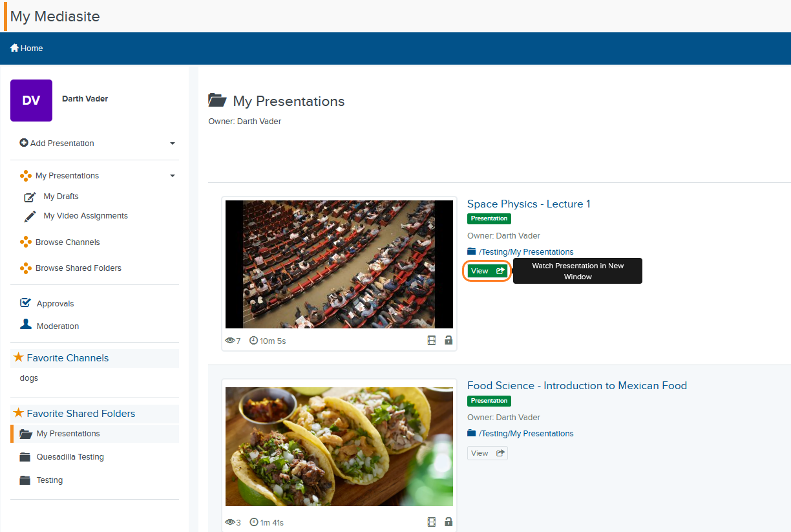Click the folder icon beside the Space Physics path
The width and height of the screenshot is (791, 532).
[x=472, y=251]
